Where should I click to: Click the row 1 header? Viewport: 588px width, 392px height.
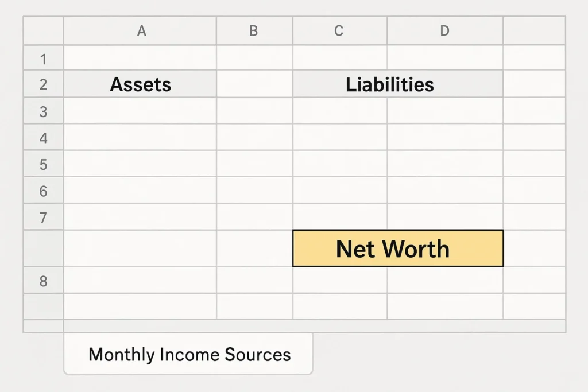coord(44,59)
